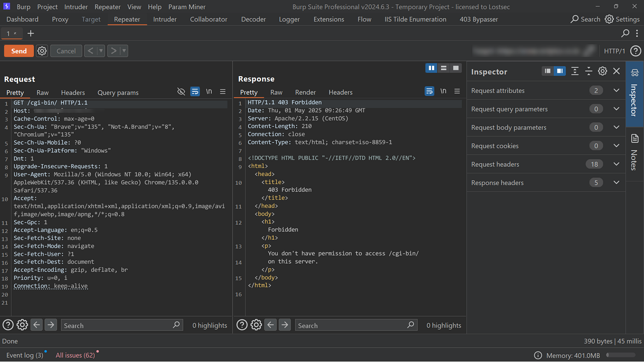
Task: Click the memory info icon in status bar
Action: pyautogui.click(x=538, y=355)
